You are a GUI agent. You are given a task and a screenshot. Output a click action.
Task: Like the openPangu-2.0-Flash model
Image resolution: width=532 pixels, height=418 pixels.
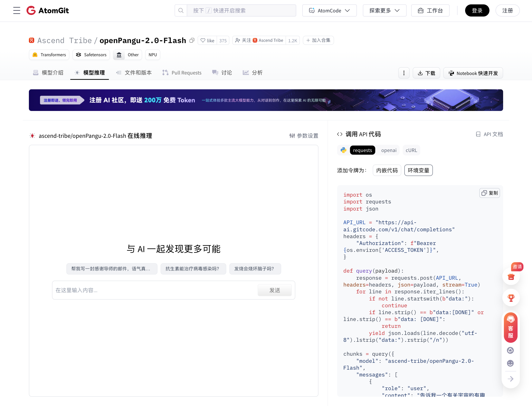(207, 40)
